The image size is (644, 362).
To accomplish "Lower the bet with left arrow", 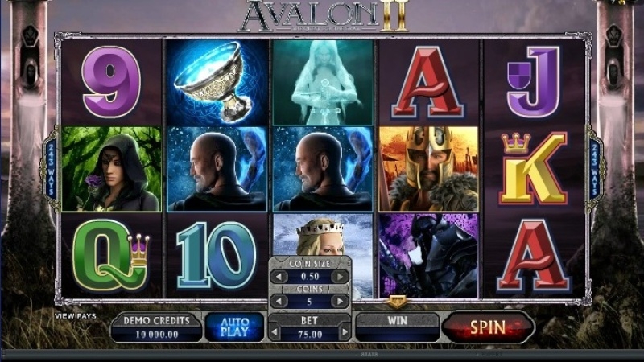I will click(x=275, y=332).
